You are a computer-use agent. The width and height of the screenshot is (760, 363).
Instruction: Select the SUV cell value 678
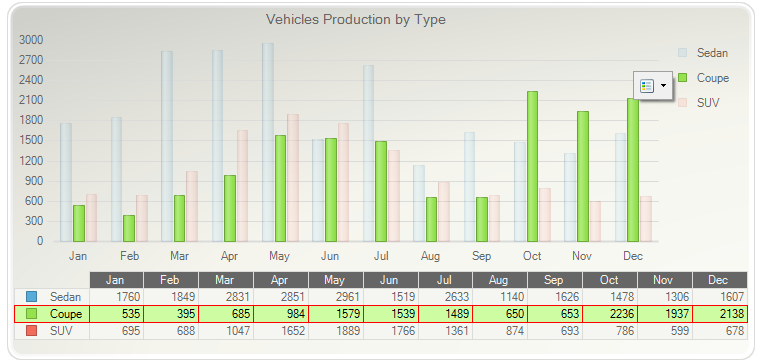[720, 331]
